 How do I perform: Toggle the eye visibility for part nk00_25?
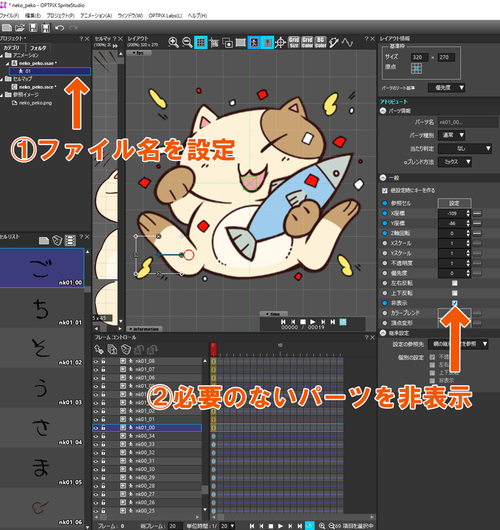(96, 511)
